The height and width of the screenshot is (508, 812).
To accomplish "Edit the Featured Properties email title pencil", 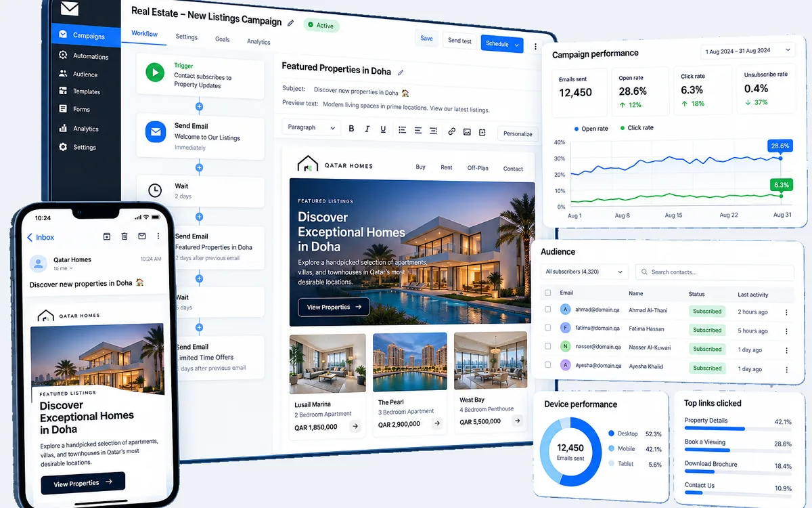I will pyautogui.click(x=401, y=72).
